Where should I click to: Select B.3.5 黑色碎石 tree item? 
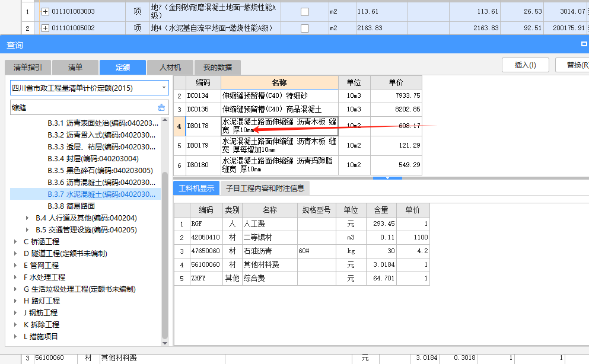pos(100,170)
